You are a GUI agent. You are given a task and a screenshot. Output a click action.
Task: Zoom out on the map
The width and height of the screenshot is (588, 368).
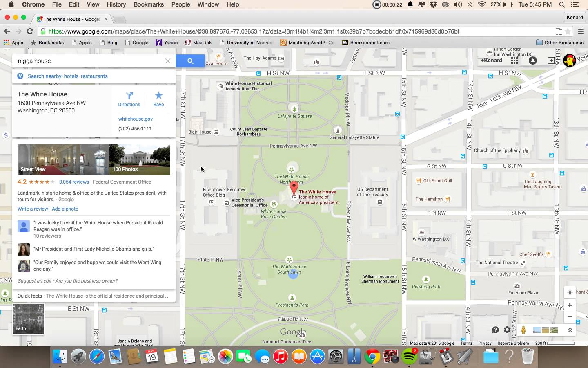tap(570, 316)
